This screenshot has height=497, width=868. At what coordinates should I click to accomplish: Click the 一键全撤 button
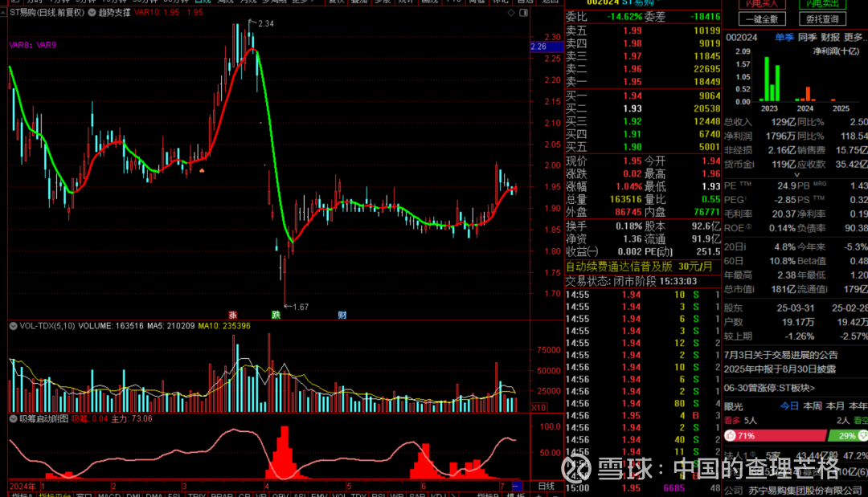pyautogui.click(x=762, y=19)
